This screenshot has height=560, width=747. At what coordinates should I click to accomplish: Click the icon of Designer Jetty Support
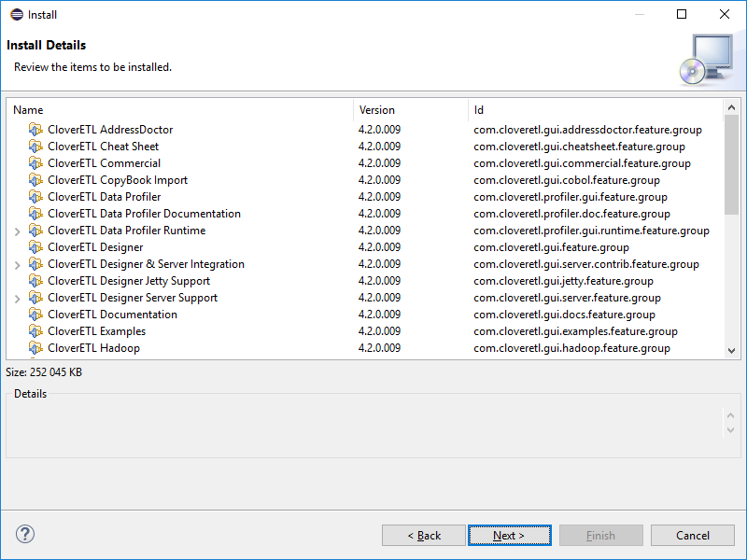35,281
